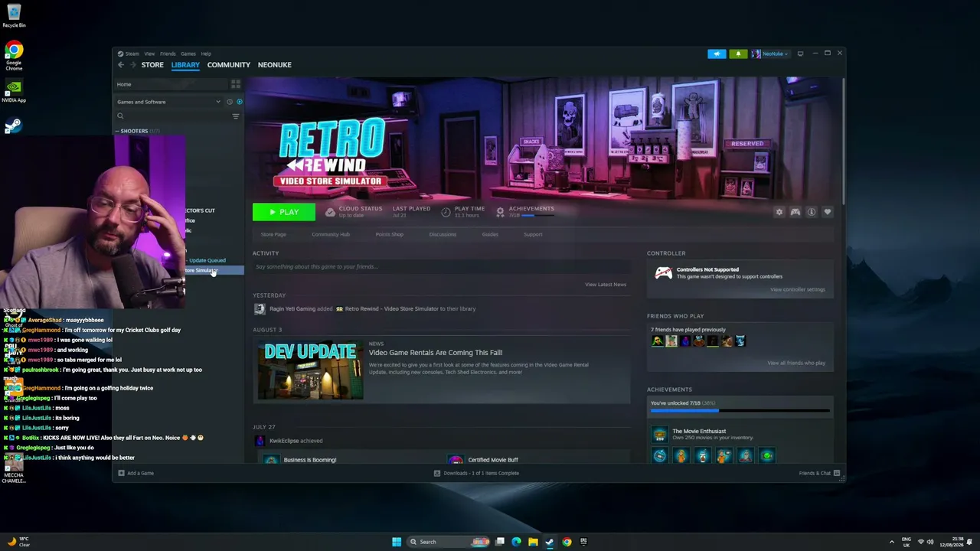
Task: Expand the NeoNuke account dropdown
Action: (x=770, y=54)
